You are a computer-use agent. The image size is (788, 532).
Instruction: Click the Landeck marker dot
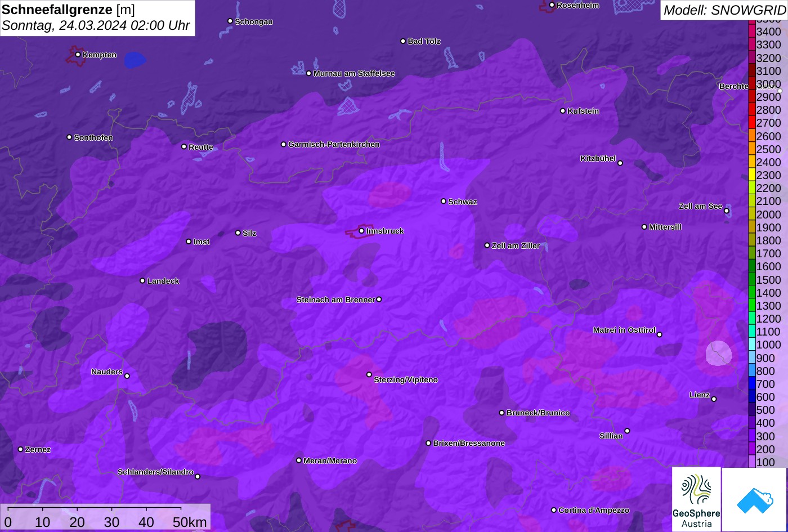point(142,280)
